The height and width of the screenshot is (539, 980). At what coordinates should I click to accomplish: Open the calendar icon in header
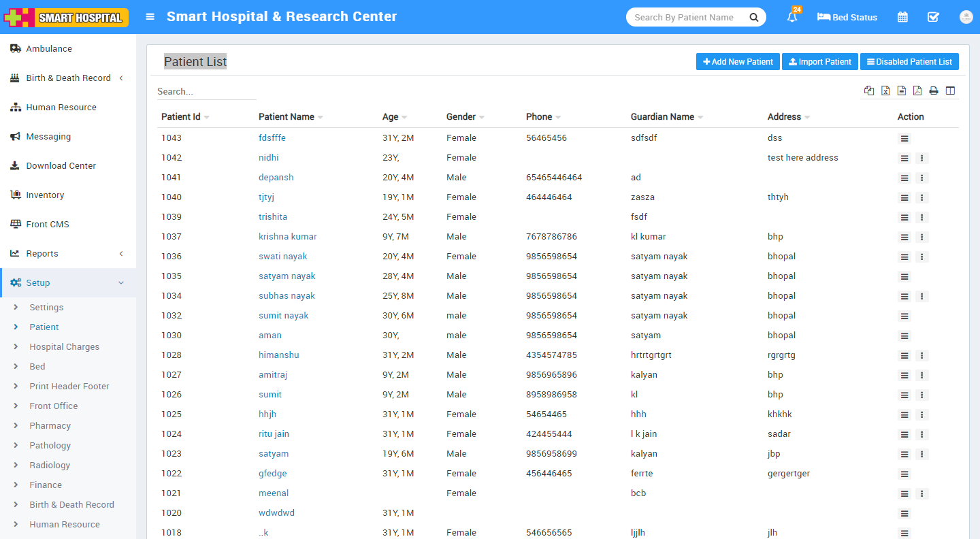902,18
